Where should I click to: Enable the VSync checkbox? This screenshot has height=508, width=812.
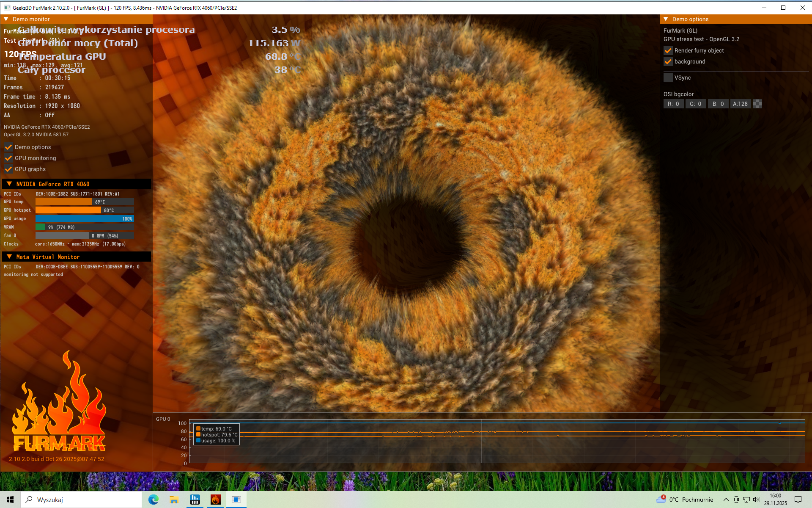pos(668,77)
